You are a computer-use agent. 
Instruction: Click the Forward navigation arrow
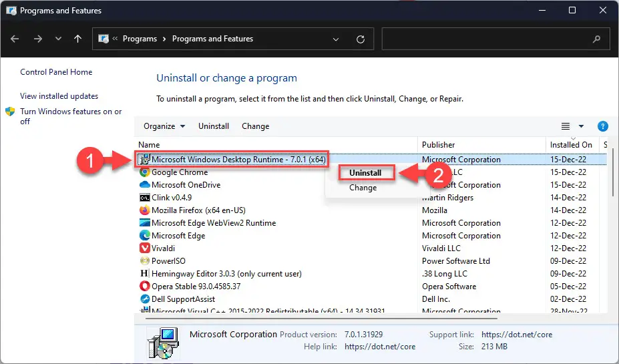38,39
